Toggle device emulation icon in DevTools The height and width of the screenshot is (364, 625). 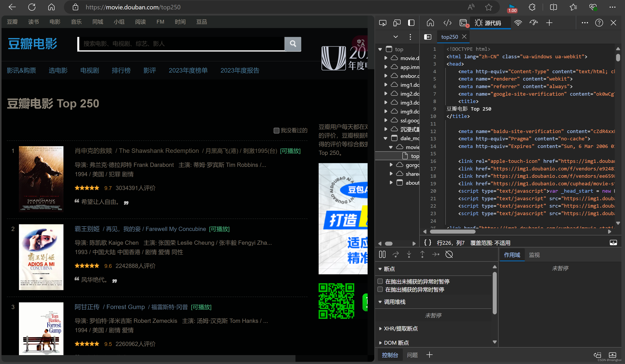click(x=397, y=23)
